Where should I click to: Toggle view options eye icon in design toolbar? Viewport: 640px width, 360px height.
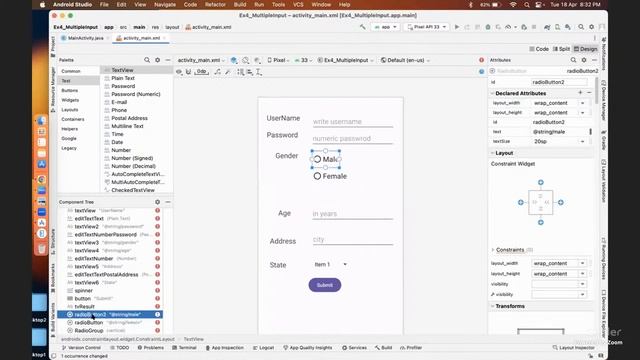tap(179, 72)
